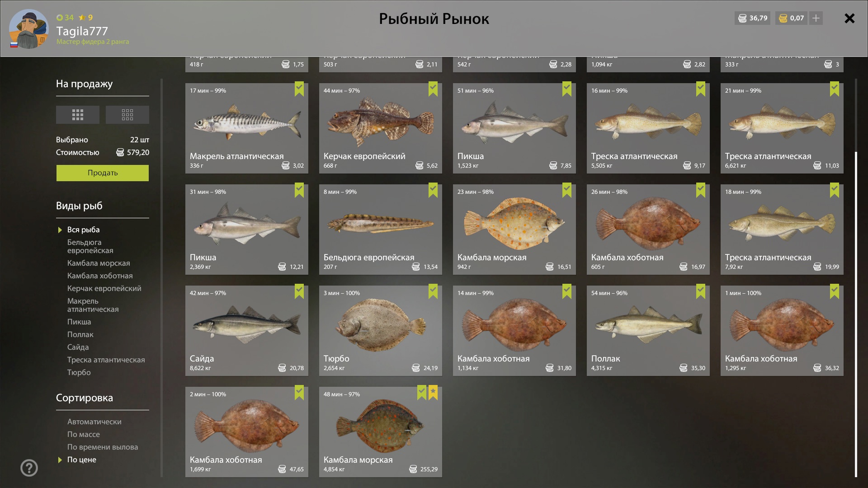Sort fish По массе
This screenshot has height=488, width=868.
[x=84, y=434]
